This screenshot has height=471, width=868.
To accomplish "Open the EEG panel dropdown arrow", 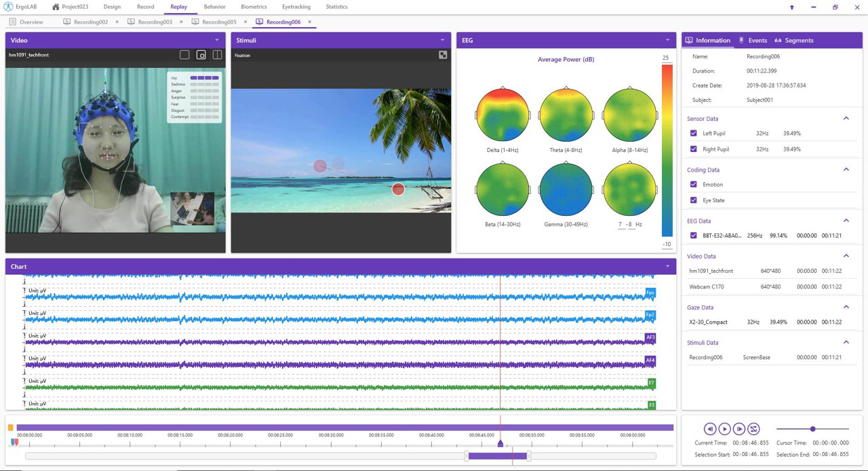I will point(667,40).
